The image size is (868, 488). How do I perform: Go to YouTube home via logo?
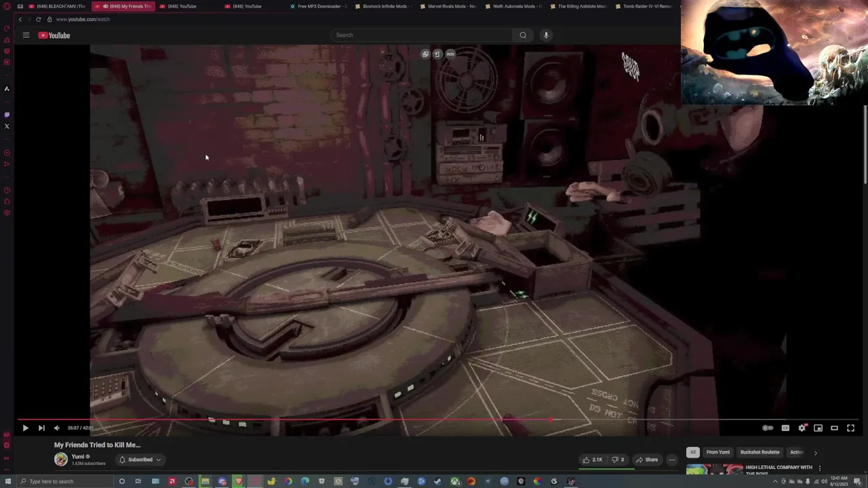54,35
